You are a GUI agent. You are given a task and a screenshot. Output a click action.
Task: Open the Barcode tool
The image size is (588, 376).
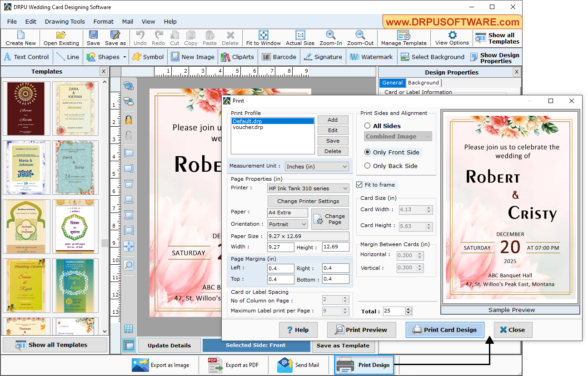click(279, 57)
